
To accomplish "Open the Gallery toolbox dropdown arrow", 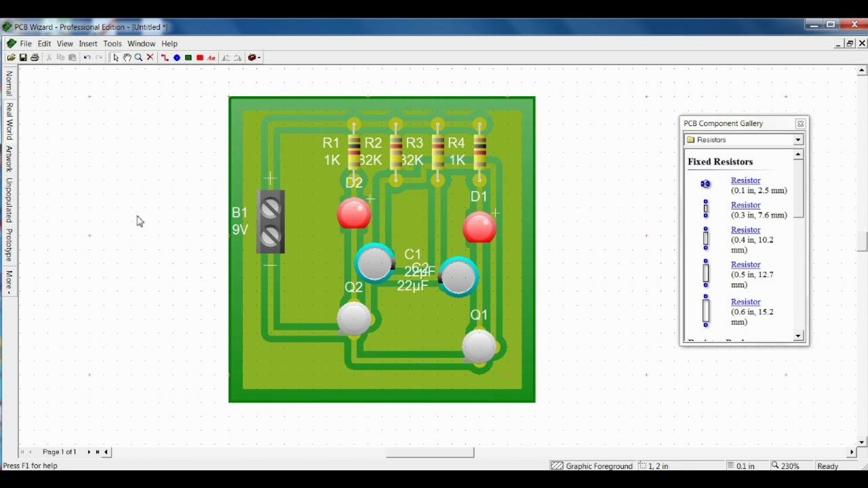I will 258,58.
